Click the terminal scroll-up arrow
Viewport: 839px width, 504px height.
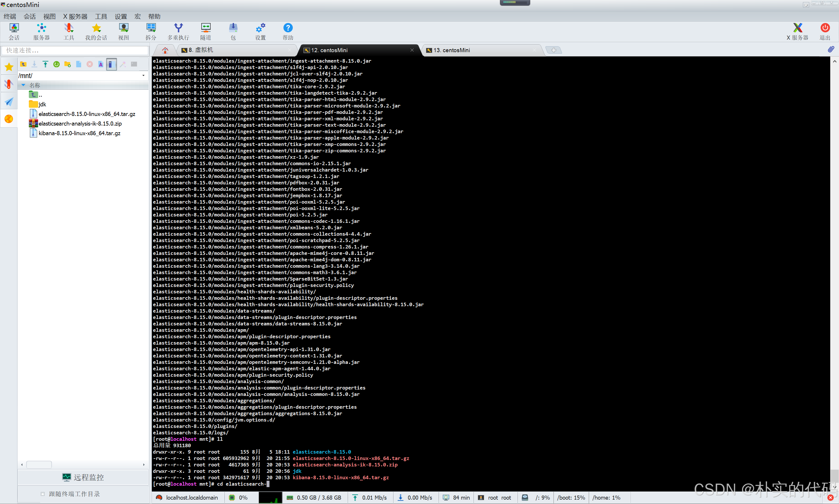(x=834, y=61)
